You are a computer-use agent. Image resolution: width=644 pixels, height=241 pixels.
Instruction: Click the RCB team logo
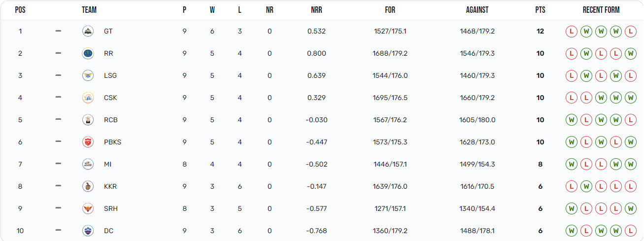pyautogui.click(x=88, y=120)
